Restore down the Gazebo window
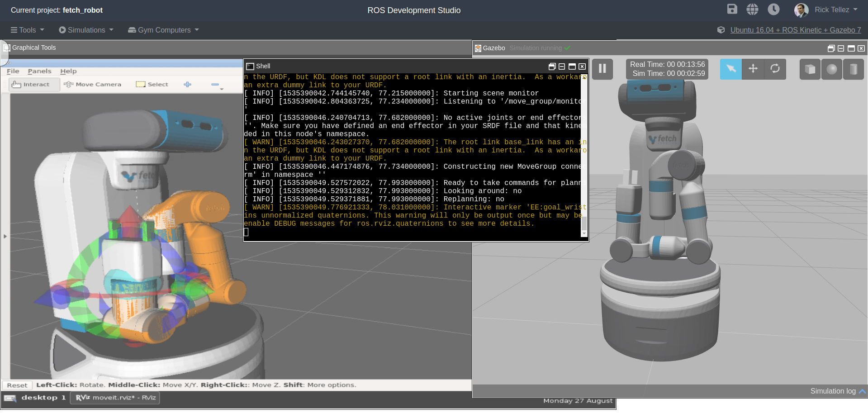The image size is (868, 413). 831,48
